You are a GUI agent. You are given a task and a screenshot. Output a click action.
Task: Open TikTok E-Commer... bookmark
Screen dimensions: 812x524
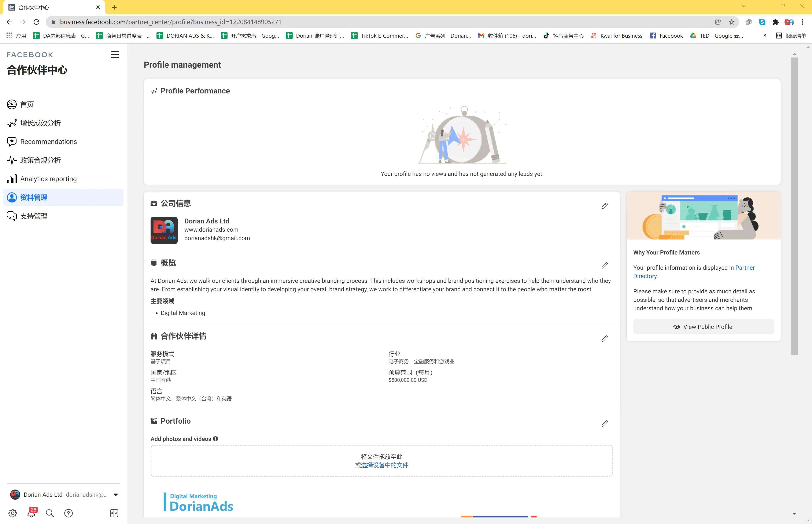[x=380, y=35]
